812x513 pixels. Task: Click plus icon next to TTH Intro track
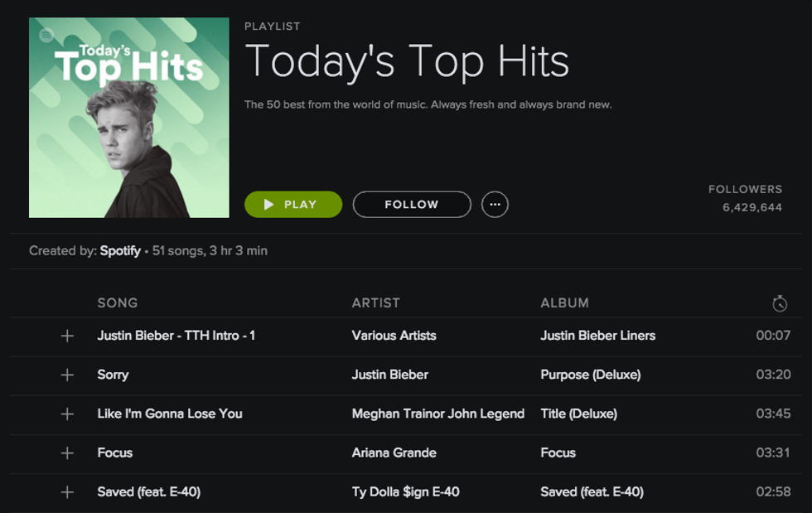click(x=67, y=336)
